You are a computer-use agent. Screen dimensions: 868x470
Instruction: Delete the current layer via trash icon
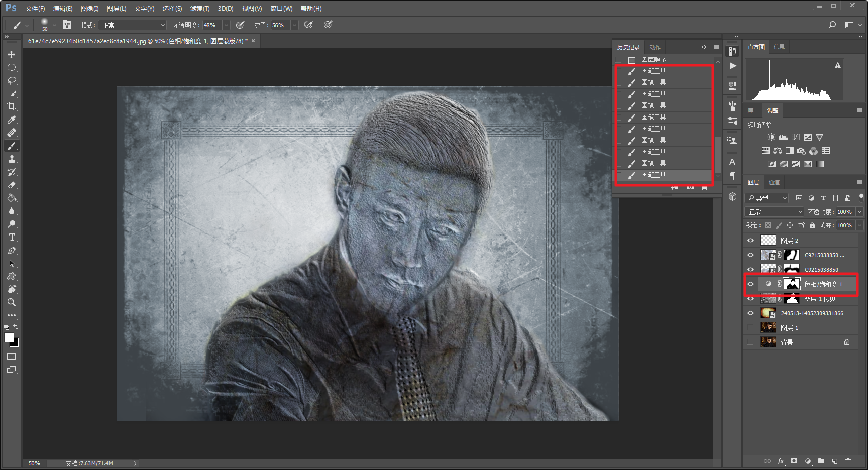coord(848,461)
